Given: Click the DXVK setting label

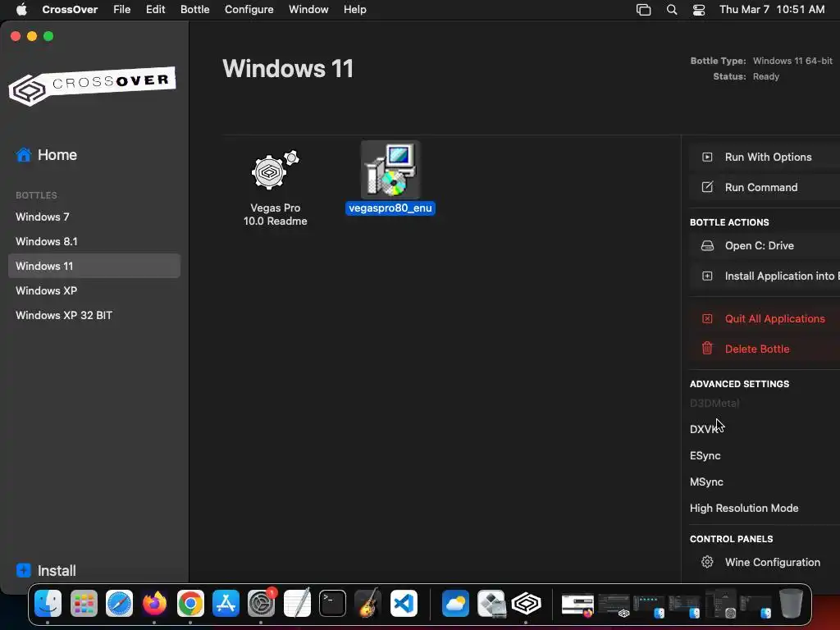Looking at the screenshot, I should click(704, 429).
